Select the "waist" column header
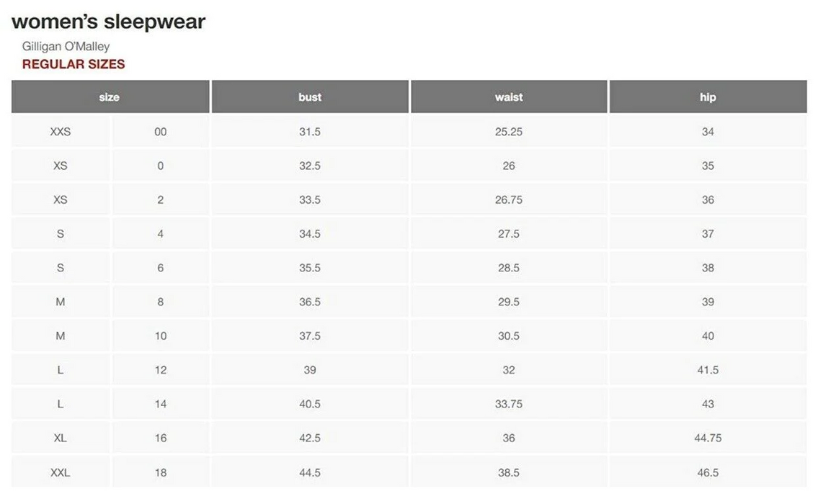 (509, 97)
